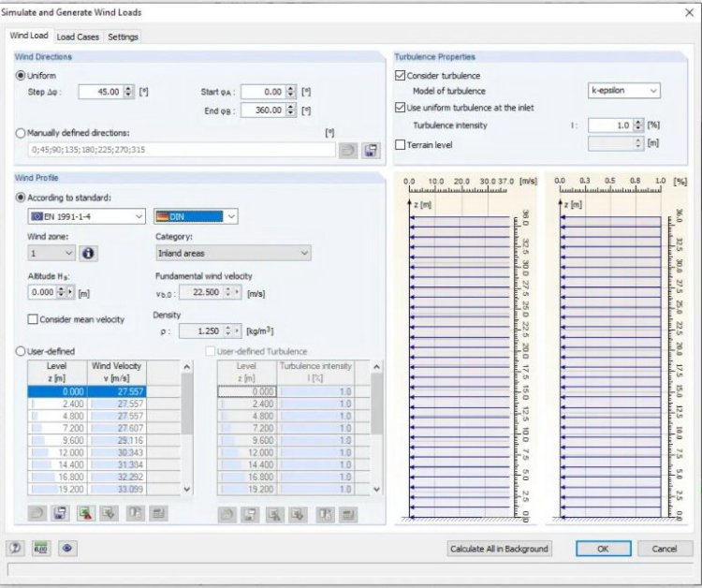Enable the Terrain level checkbox

[401, 145]
